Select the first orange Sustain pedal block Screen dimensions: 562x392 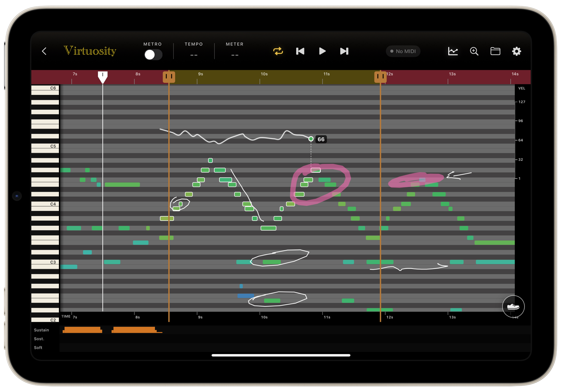[x=82, y=330]
